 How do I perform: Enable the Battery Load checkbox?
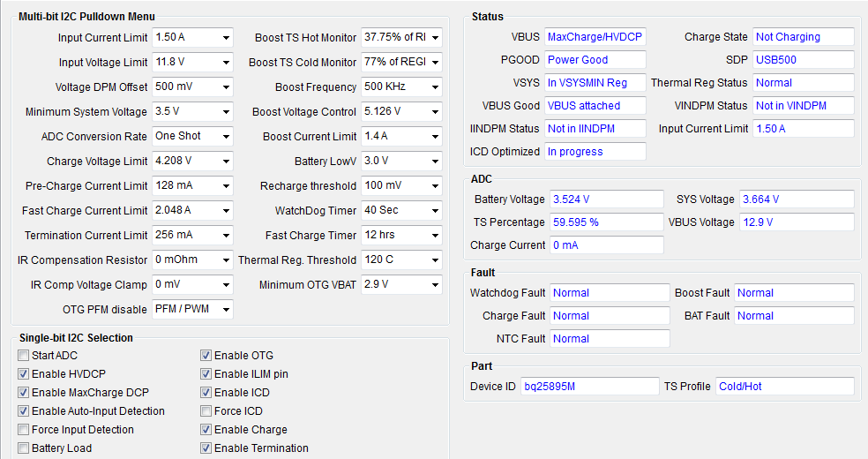point(24,448)
